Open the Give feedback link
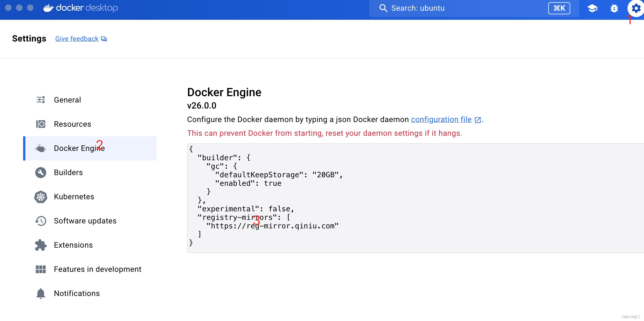The image size is (644, 321). (x=77, y=39)
